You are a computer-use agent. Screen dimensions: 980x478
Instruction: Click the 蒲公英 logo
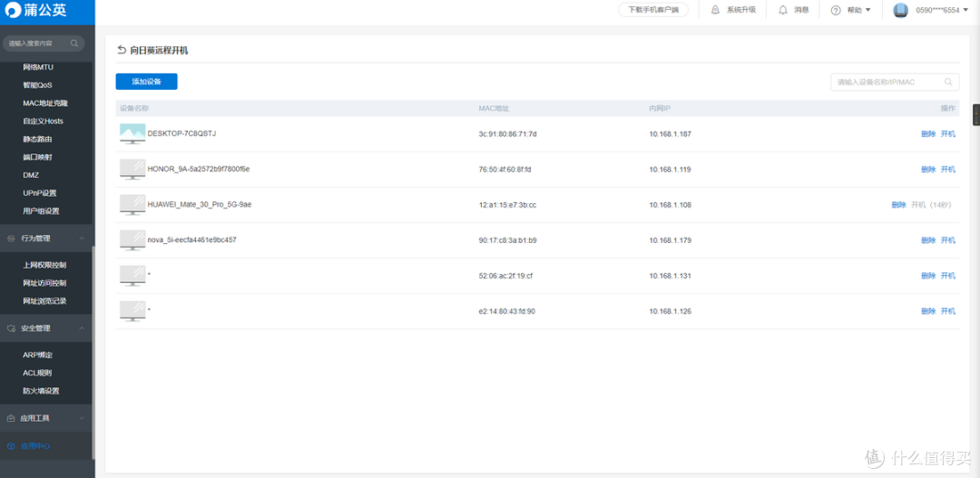coord(35,11)
